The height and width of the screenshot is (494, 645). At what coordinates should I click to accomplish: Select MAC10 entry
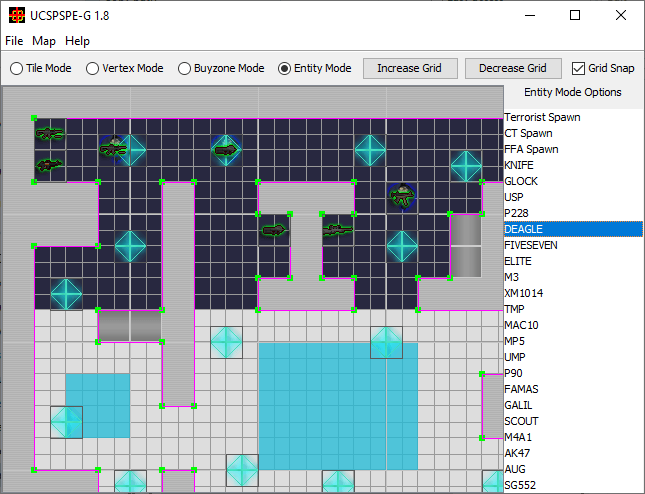click(x=573, y=325)
